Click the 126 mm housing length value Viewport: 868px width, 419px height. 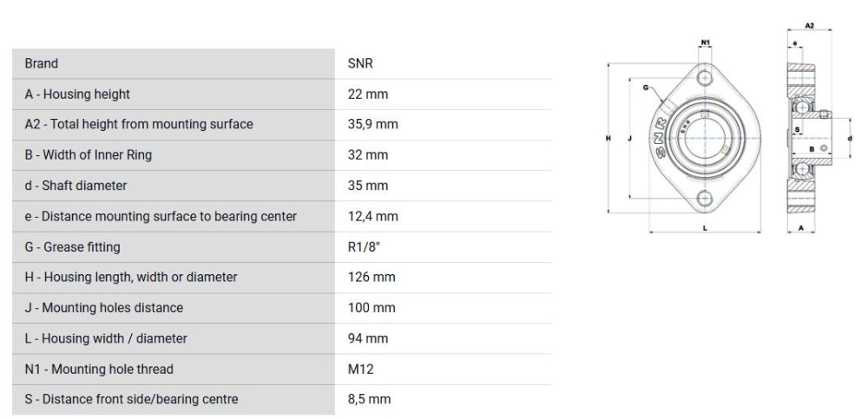pos(371,278)
